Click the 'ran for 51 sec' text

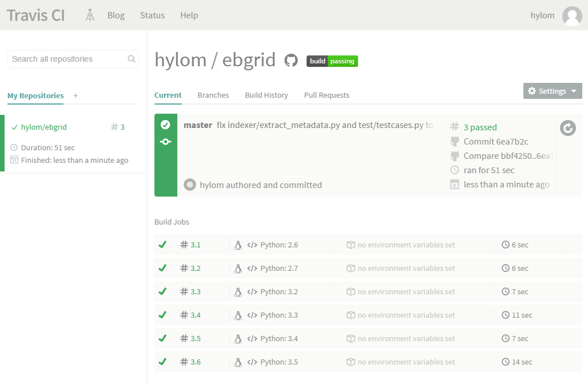[x=489, y=170]
